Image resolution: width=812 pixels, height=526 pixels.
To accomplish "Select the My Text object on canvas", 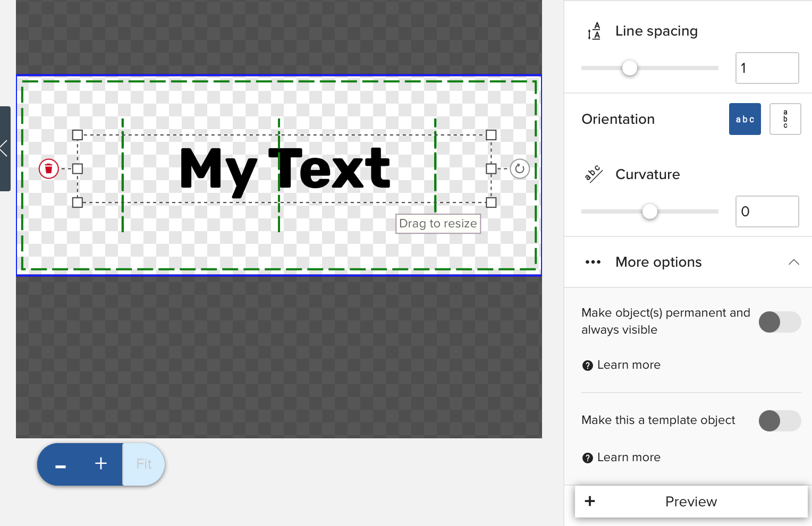I will [x=285, y=170].
